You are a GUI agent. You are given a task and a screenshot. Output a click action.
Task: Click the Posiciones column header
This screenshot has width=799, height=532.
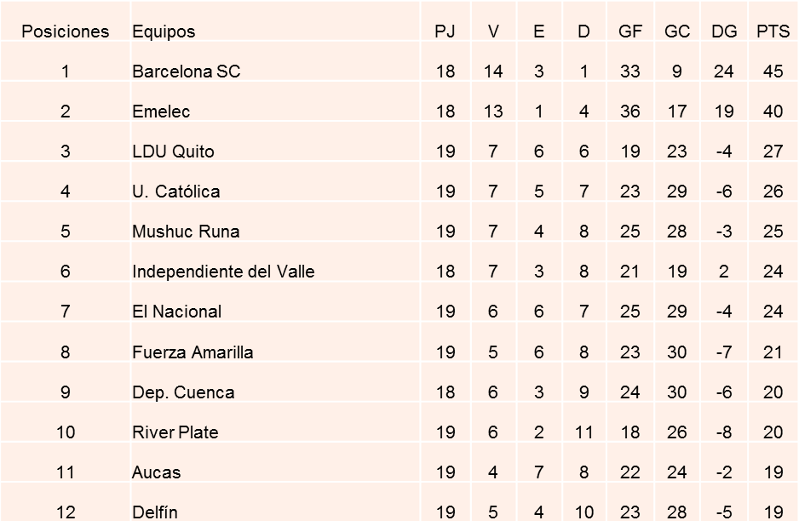pos(66,31)
